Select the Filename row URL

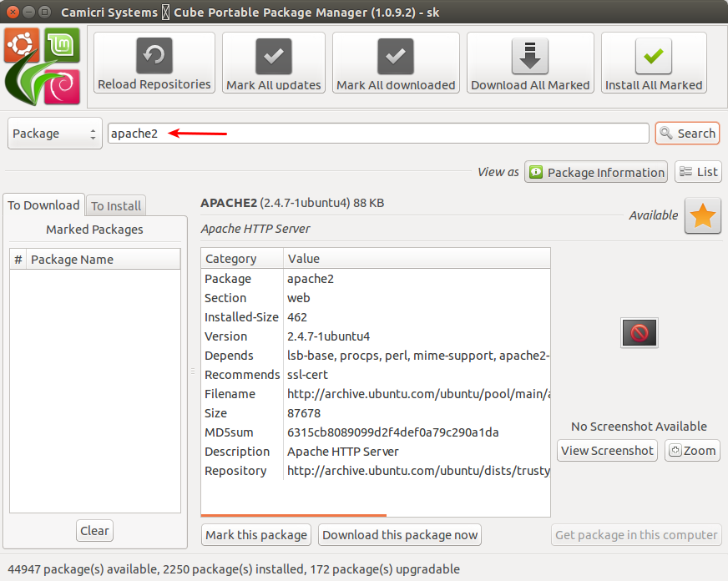coord(418,394)
